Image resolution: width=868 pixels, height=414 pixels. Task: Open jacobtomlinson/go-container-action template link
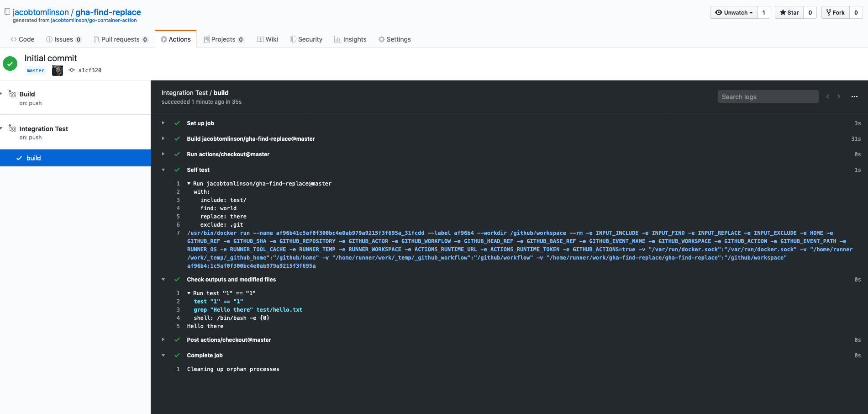(x=94, y=20)
